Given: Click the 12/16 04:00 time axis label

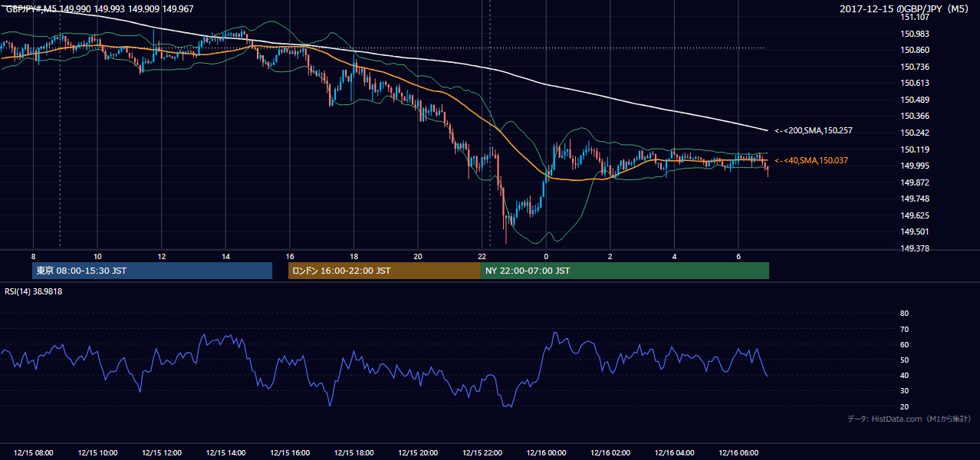Looking at the screenshot, I should [674, 453].
